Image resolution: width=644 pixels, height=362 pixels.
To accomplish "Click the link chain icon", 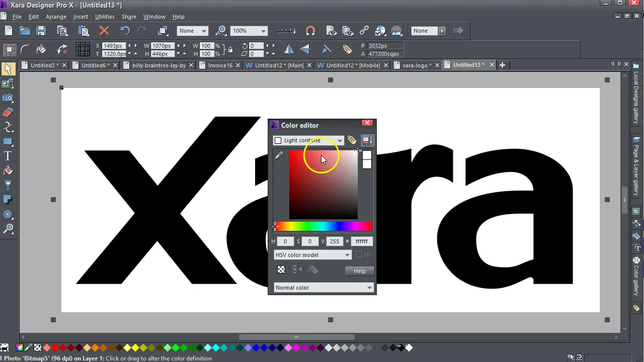I will click(364, 31).
